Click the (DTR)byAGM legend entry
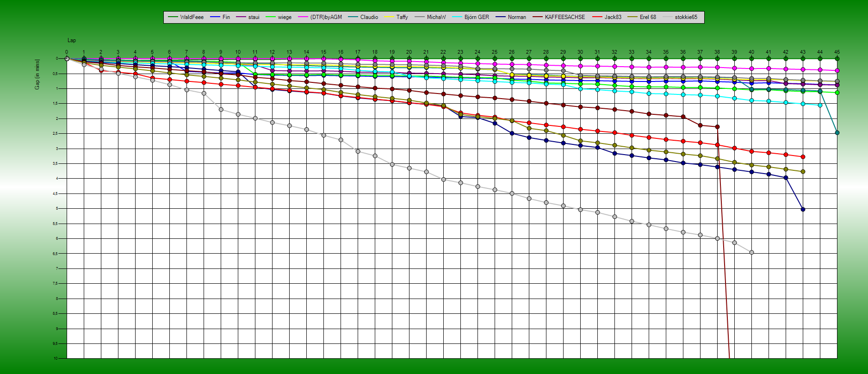The height and width of the screenshot is (374, 868). [x=320, y=17]
